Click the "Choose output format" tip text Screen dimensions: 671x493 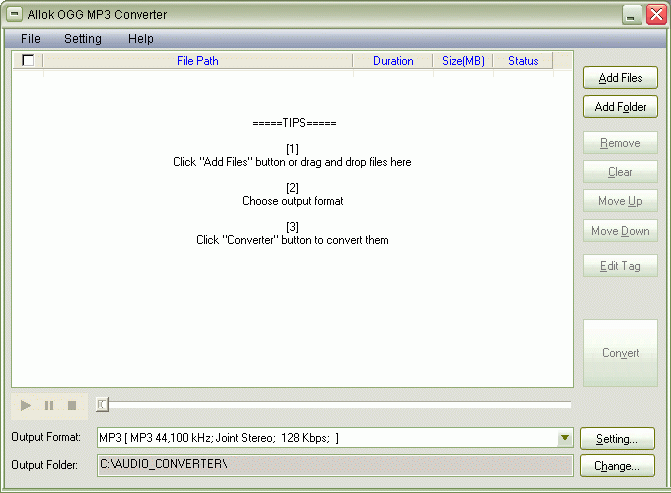[293, 201]
